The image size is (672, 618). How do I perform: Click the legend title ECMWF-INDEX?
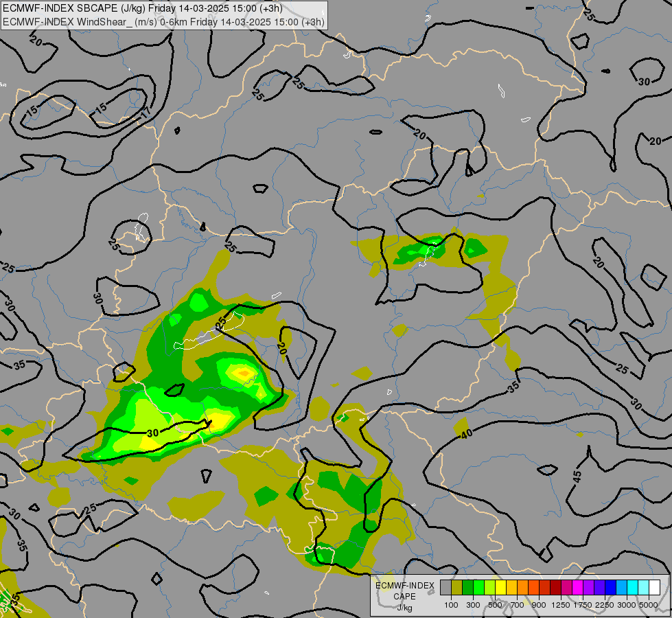pos(405,586)
